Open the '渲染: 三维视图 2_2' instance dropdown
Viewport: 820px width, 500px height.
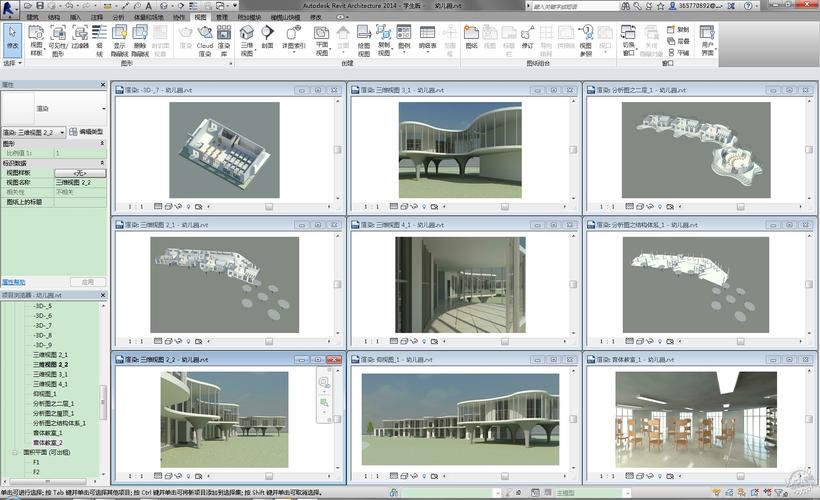[x=34, y=132]
